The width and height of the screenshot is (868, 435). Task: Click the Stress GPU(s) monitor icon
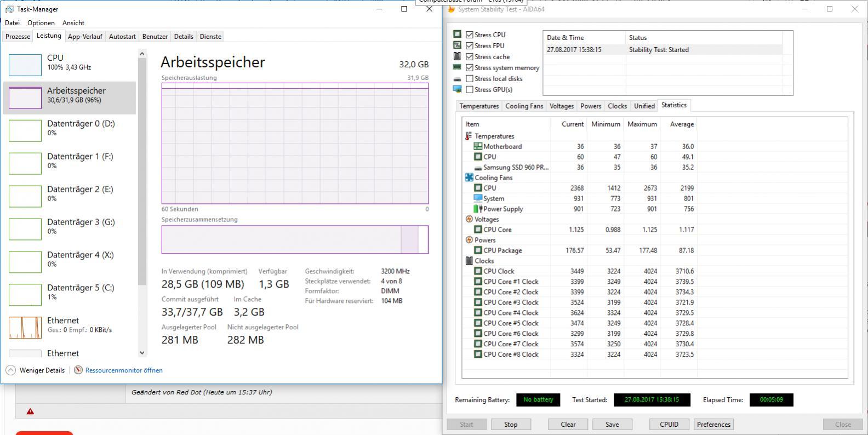457,89
